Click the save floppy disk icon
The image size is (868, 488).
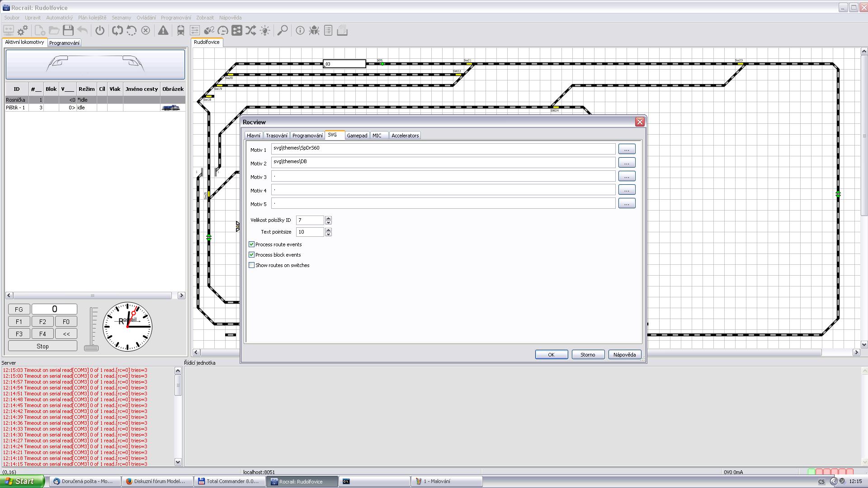68,31
